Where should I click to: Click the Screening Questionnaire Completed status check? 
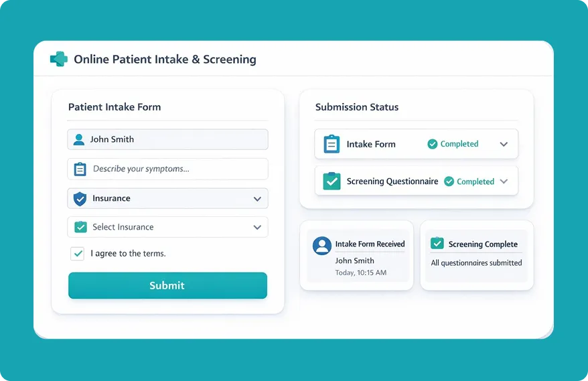(x=449, y=181)
